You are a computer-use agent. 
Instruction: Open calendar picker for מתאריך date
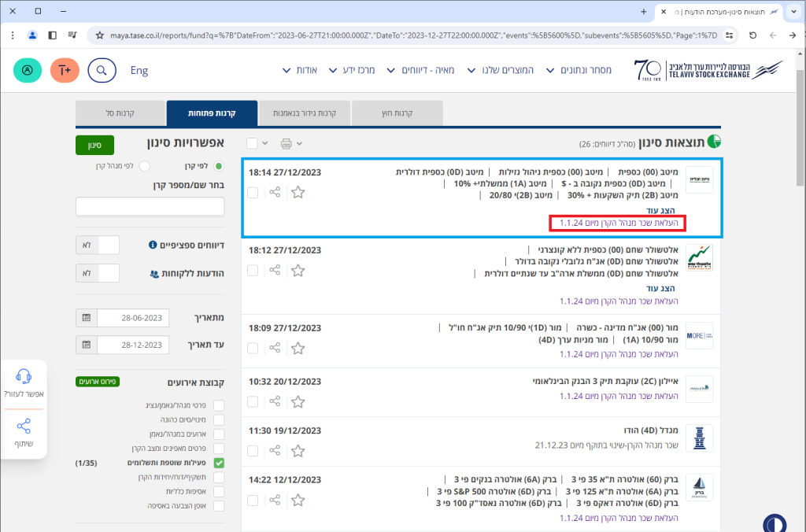[x=86, y=318]
